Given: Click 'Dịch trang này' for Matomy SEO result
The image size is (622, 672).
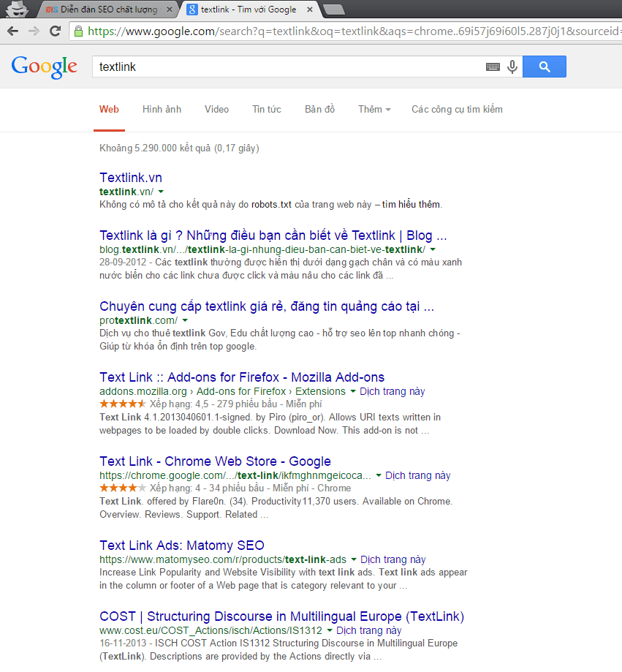Looking at the screenshot, I should tap(393, 559).
